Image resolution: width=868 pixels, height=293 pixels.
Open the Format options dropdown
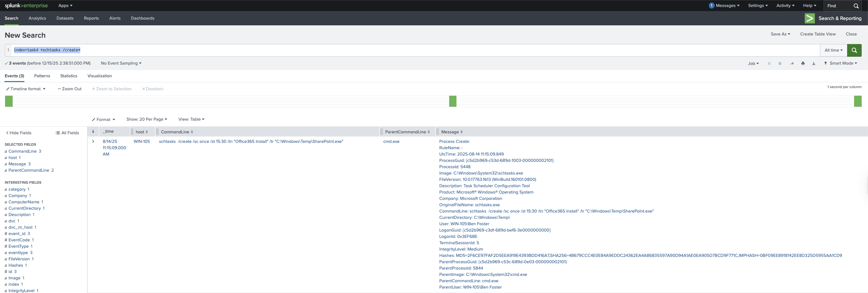tap(103, 119)
